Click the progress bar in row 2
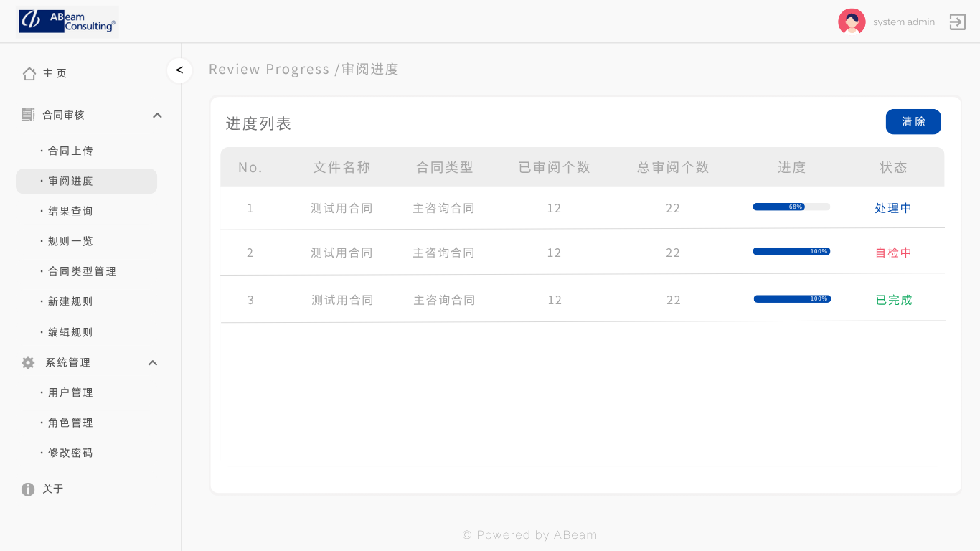The height and width of the screenshot is (551, 980). pyautogui.click(x=791, y=251)
